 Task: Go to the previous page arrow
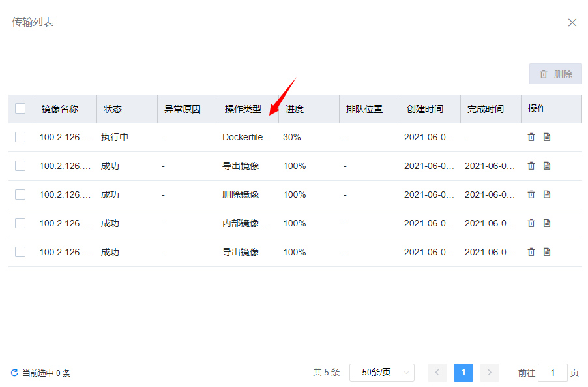pyautogui.click(x=437, y=372)
